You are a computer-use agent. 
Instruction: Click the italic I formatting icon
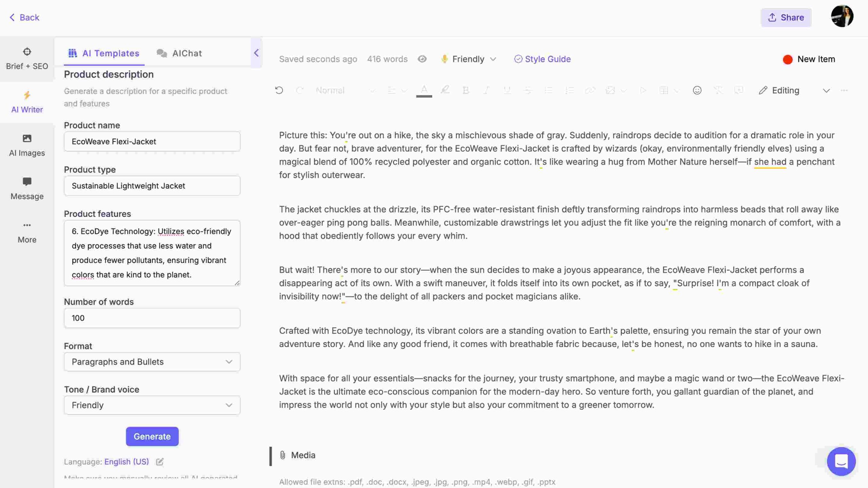[x=486, y=90]
